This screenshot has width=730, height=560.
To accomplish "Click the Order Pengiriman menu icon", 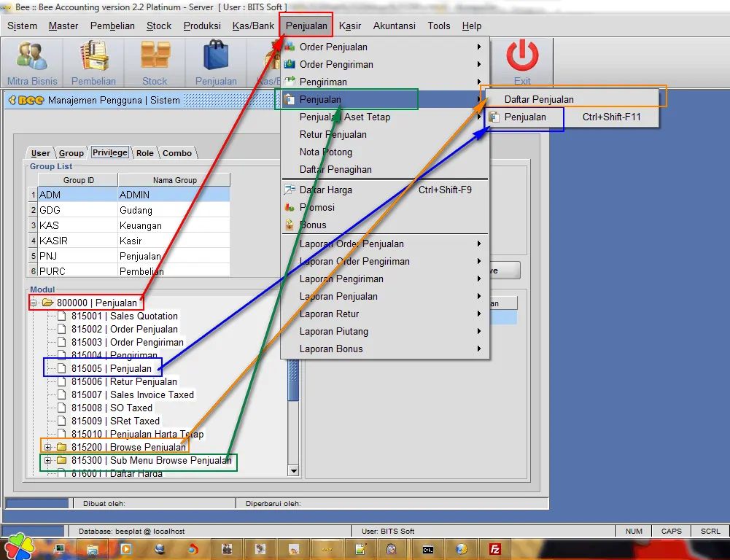I will [x=290, y=64].
